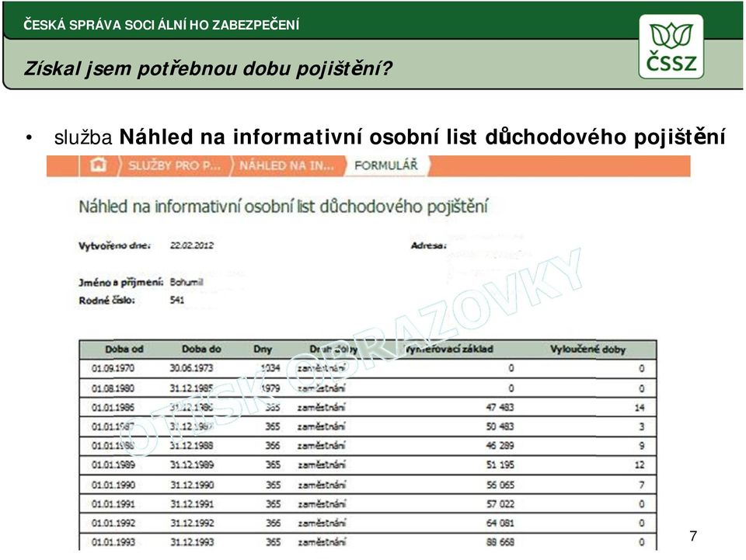
Task: Click the Vyloučené doby column header
Action: click(587, 350)
